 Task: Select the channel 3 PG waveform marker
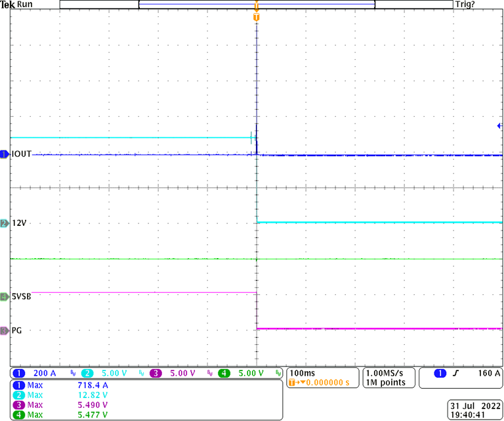pos(4,330)
